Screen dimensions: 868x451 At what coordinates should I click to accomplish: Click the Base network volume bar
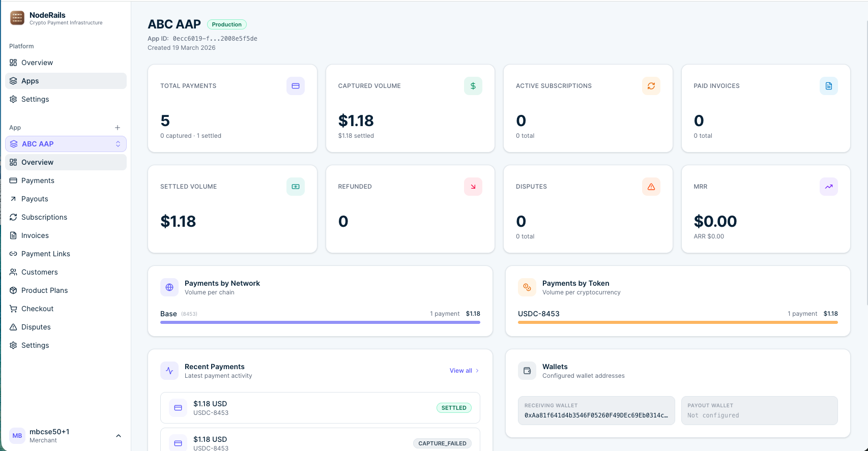[320, 322]
